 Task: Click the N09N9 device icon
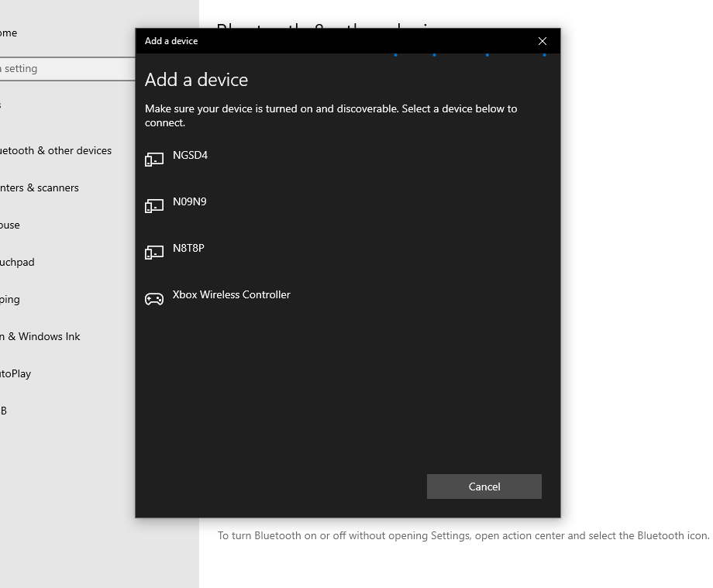tap(154, 206)
